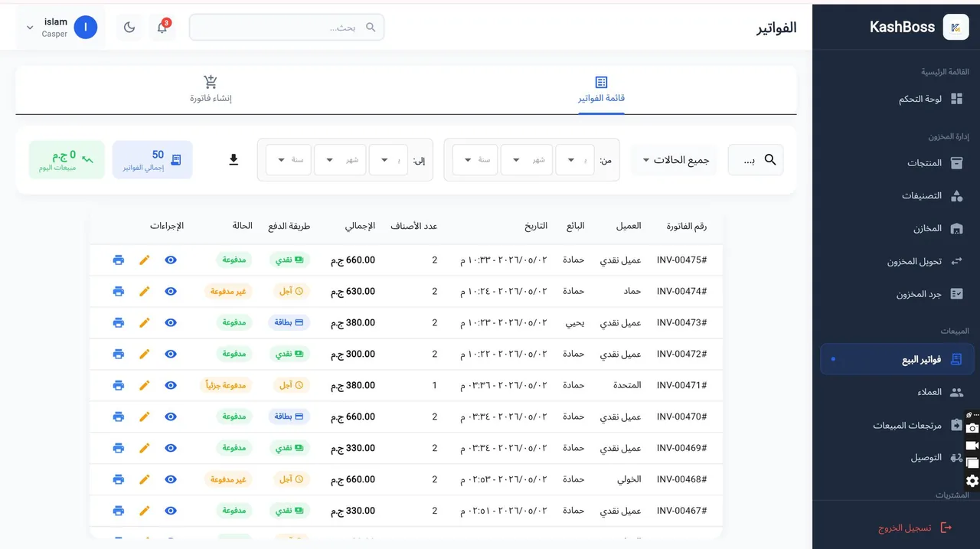The image size is (980, 549).
Task: Click تسجيل الخروج logout button
Action: coord(915,528)
